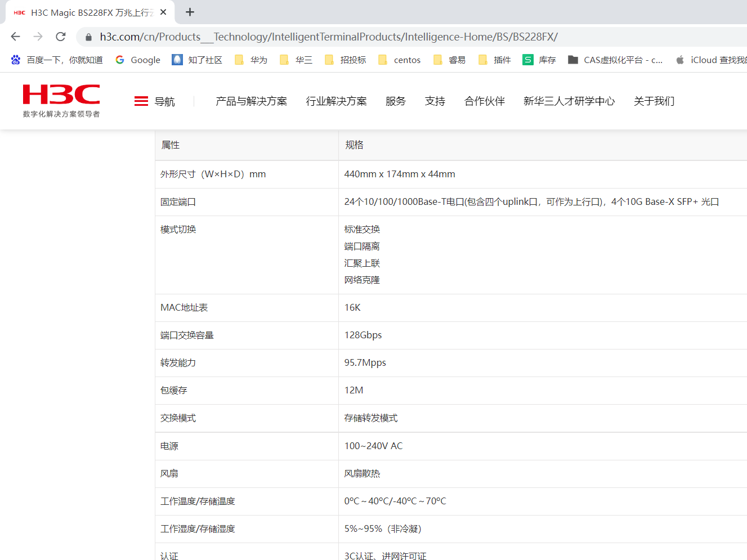Open new tab with plus icon
The height and width of the screenshot is (560, 747).
coord(190,12)
